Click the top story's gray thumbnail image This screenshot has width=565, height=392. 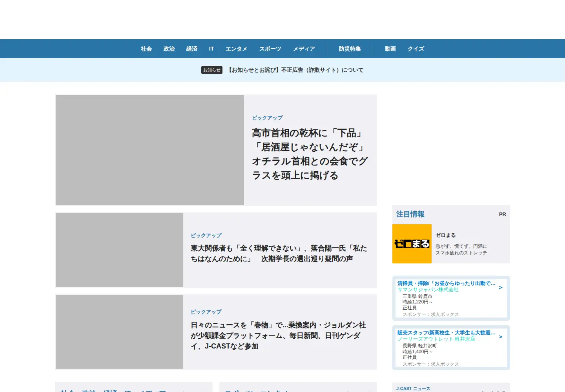(x=150, y=150)
